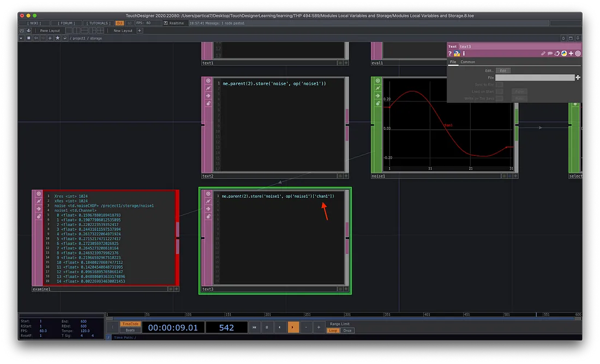600x364 pixels.
Task: Switch timeline display to Beats mode
Action: pyautogui.click(x=130, y=330)
